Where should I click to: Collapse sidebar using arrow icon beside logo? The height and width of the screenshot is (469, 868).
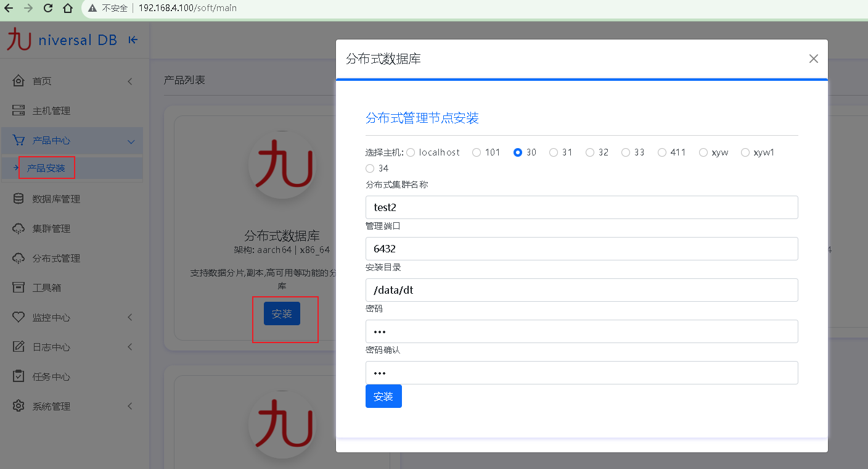(133, 40)
